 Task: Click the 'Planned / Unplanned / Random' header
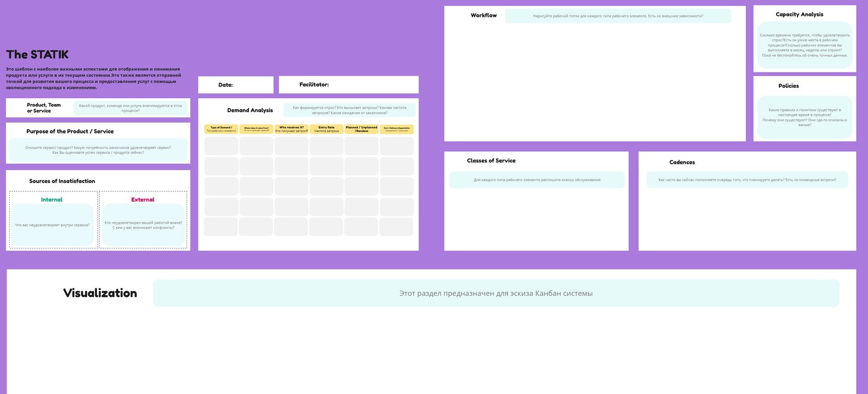(x=361, y=129)
